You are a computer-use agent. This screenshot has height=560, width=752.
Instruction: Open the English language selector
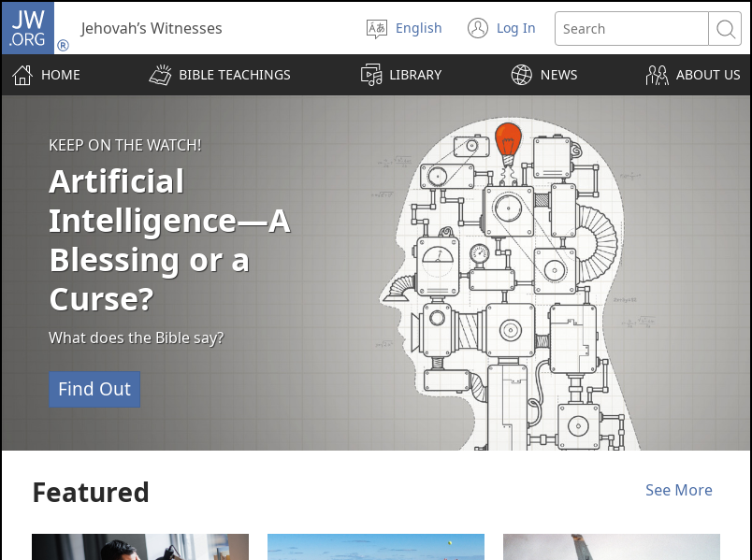point(418,28)
